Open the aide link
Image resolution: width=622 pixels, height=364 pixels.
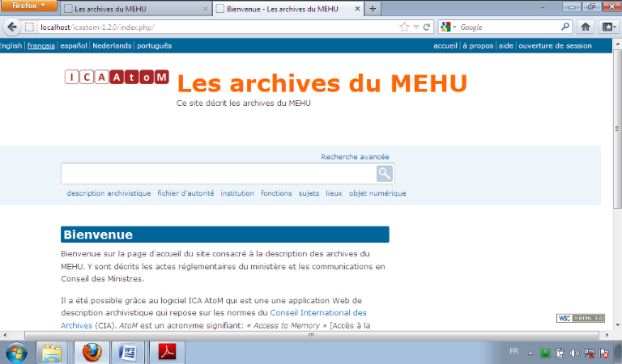(505, 45)
